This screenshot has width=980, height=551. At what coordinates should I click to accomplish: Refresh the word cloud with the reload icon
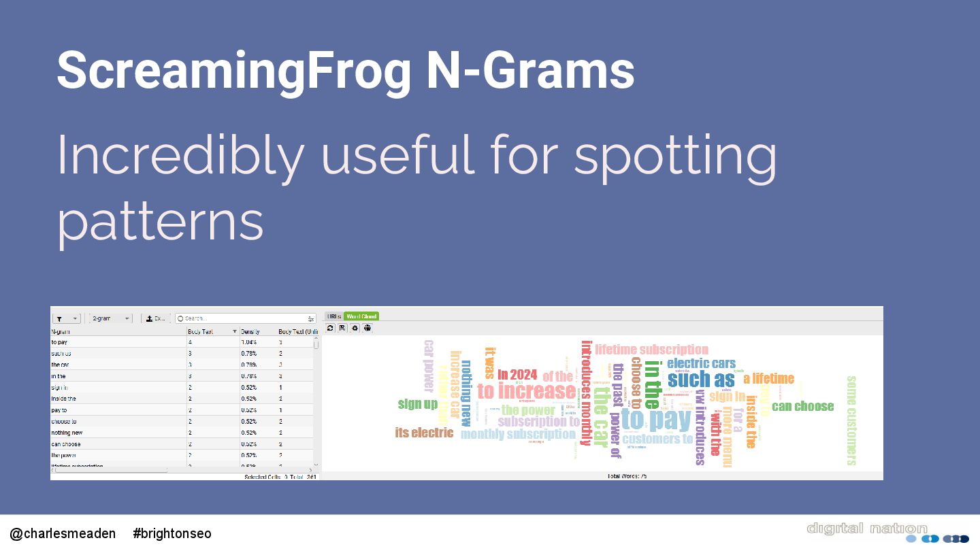point(330,328)
